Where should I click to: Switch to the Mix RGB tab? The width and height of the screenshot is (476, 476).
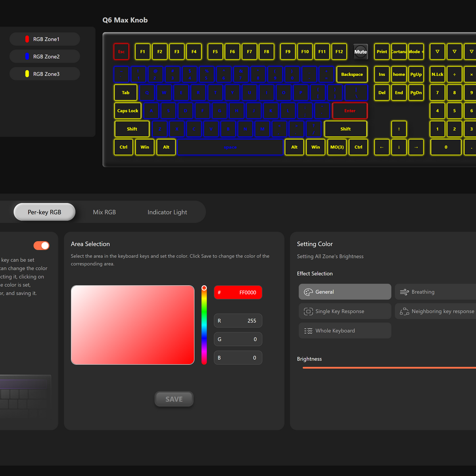(104, 212)
